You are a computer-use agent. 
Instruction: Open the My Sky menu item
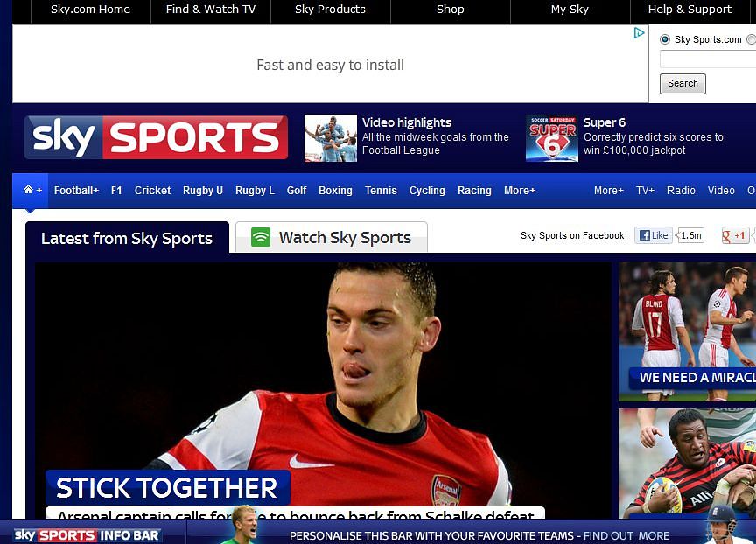570,9
